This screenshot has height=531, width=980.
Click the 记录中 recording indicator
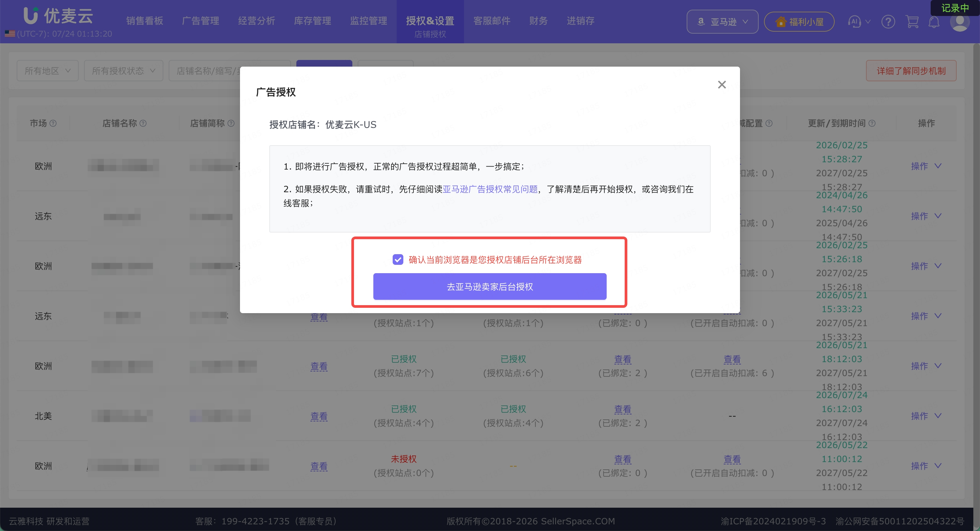click(955, 8)
